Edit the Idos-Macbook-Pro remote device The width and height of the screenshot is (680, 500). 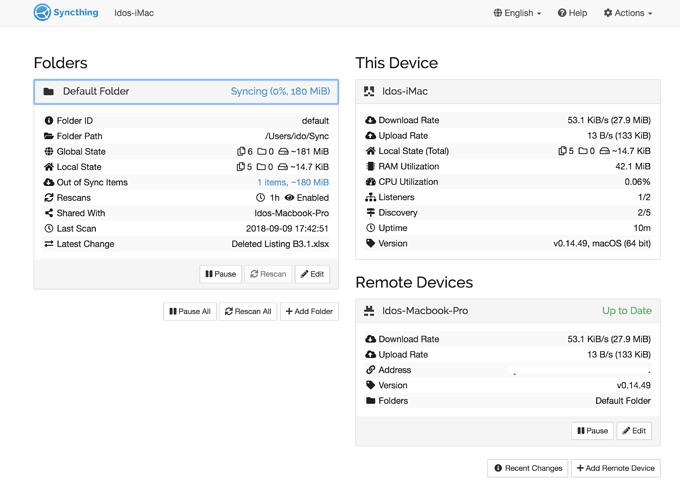[x=634, y=431]
